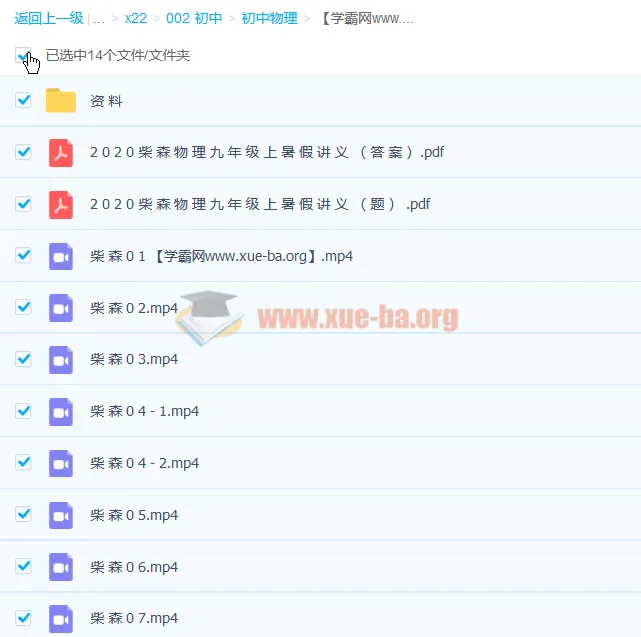Click video icon for 柴森02.mp4
The width and height of the screenshot is (641, 637).
(61, 308)
